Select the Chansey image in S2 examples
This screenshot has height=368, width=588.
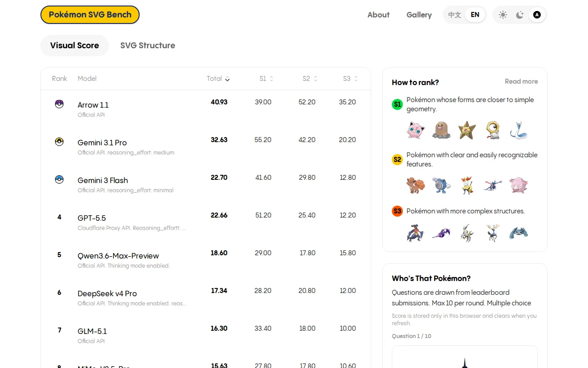[519, 185]
